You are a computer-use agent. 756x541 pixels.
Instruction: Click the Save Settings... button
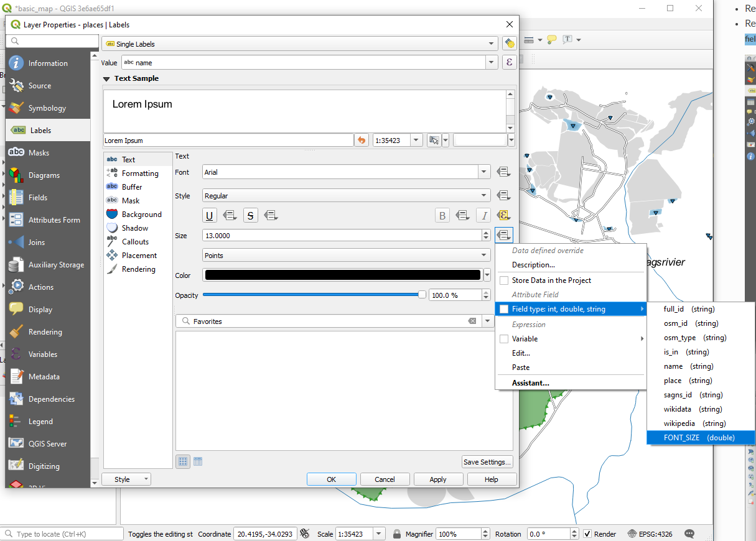click(x=487, y=462)
